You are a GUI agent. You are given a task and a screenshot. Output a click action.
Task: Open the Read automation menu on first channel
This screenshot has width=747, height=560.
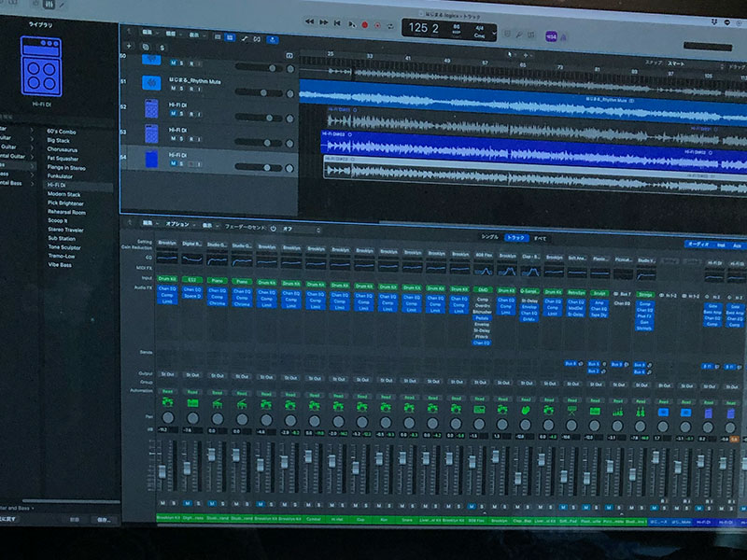click(167, 392)
